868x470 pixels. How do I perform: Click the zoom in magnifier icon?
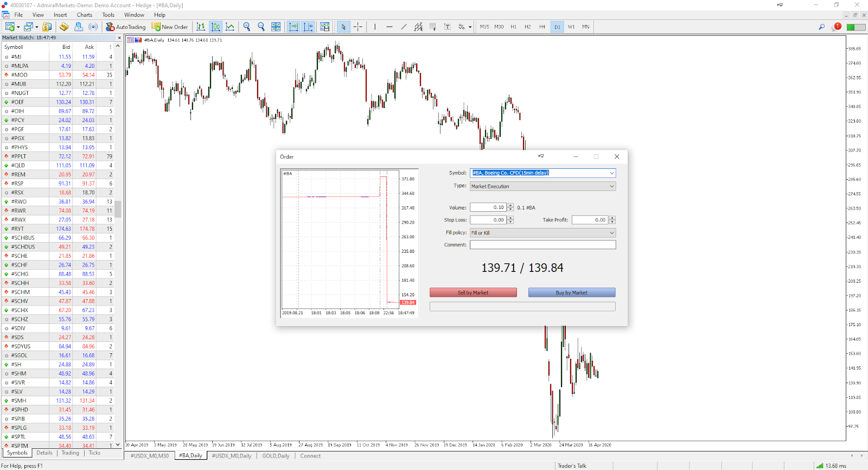[247, 27]
